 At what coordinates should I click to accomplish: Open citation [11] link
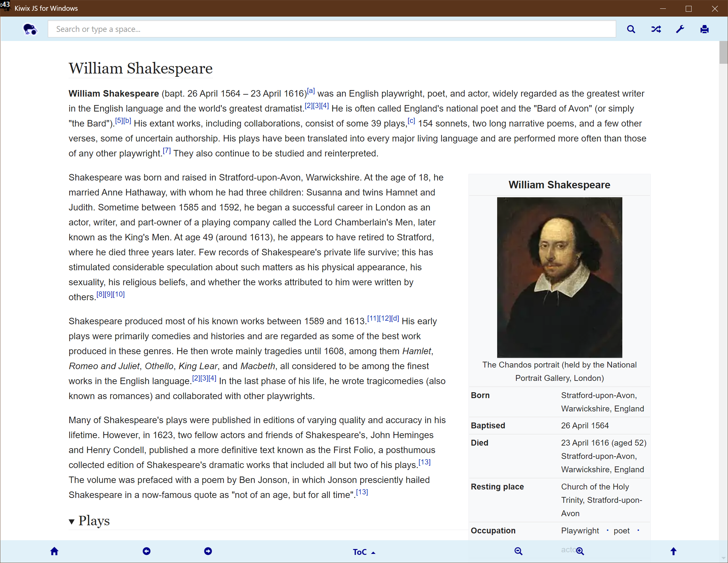[373, 318]
